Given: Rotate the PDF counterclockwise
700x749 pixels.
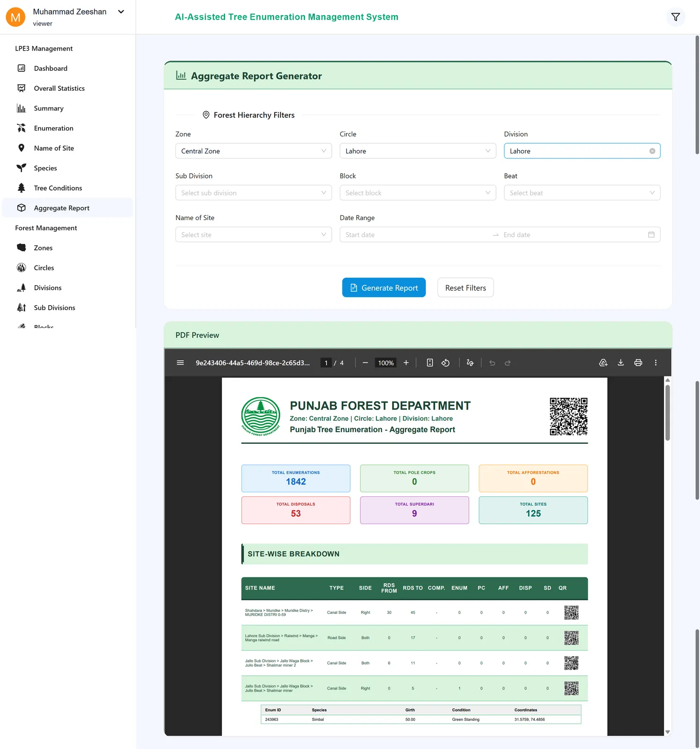Looking at the screenshot, I should click(x=445, y=363).
